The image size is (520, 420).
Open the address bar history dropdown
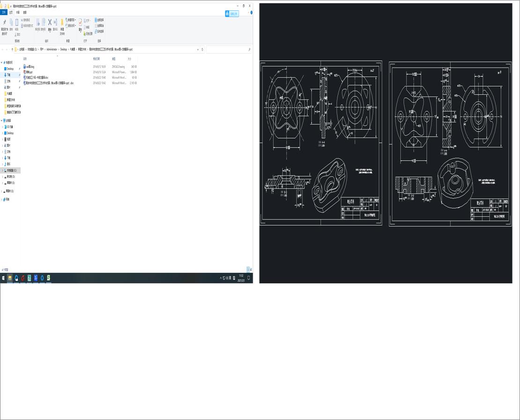(x=198, y=49)
